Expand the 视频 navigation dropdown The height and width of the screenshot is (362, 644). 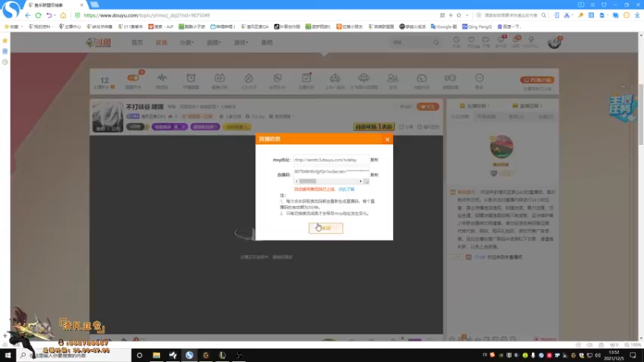213,43
